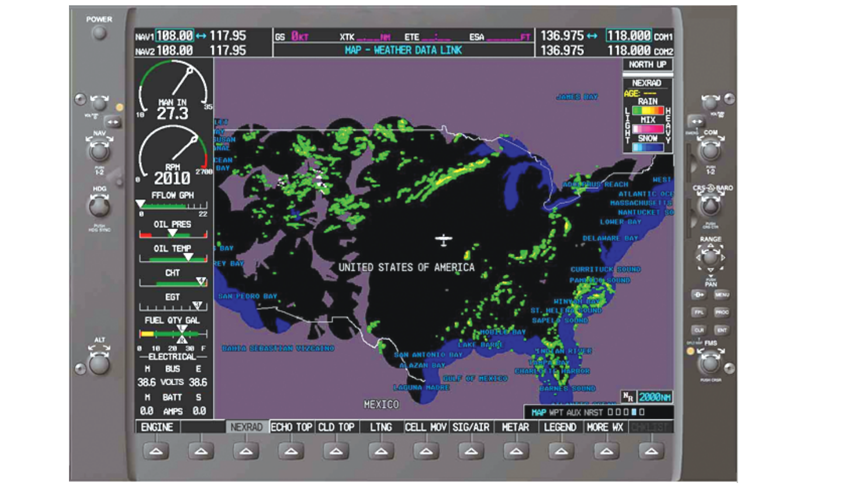868x490 pixels.
Task: Select the COM1 118.000 standby frequency box
Action: click(629, 36)
